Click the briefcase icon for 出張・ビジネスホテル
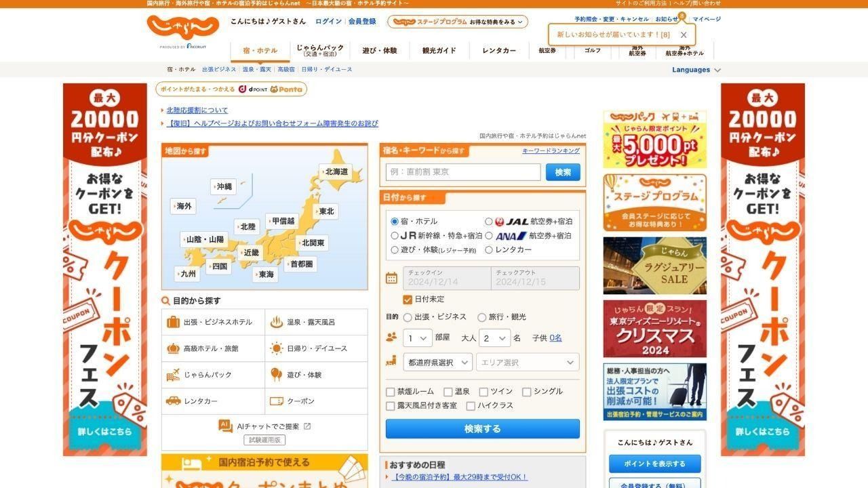This screenshot has width=868, height=488. [174, 322]
